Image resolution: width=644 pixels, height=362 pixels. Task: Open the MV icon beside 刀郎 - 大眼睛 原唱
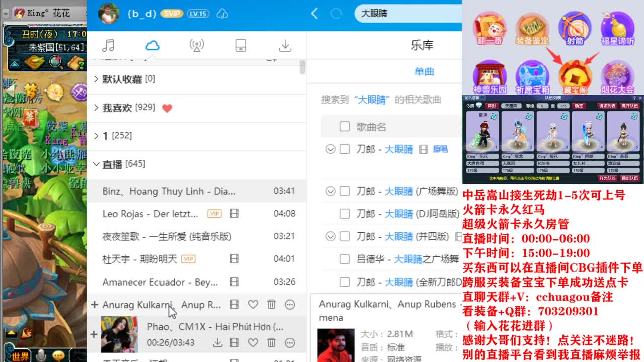pos(423,149)
